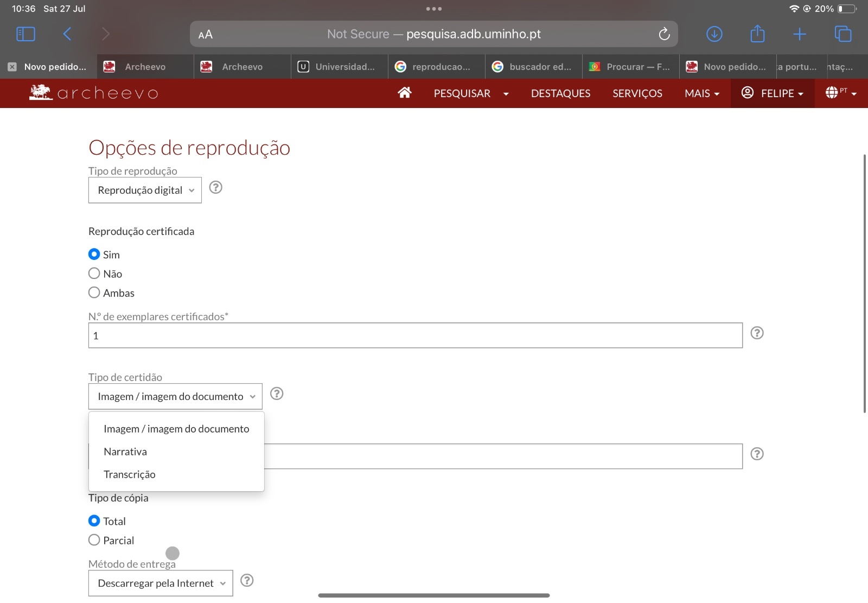Select Parcial for Tipo de cópia
Image resolution: width=868 pixels, height=603 pixels.
94,540
